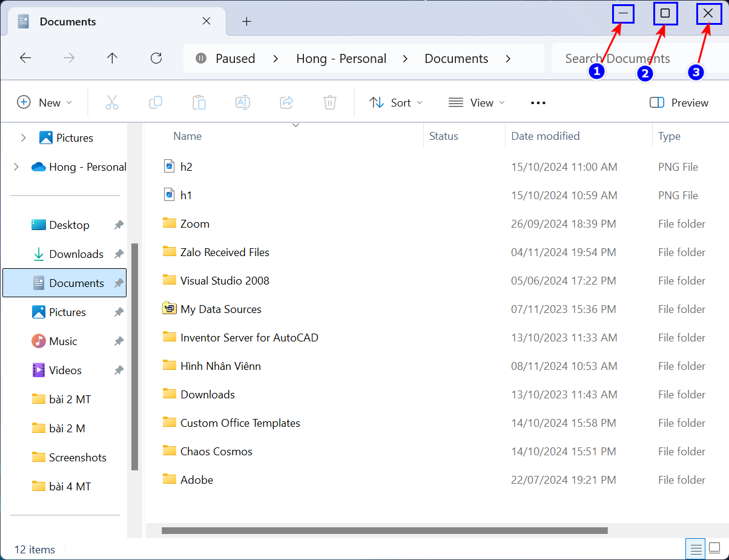Click the Rename icon in toolbar
The image size is (729, 560).
pos(243,102)
